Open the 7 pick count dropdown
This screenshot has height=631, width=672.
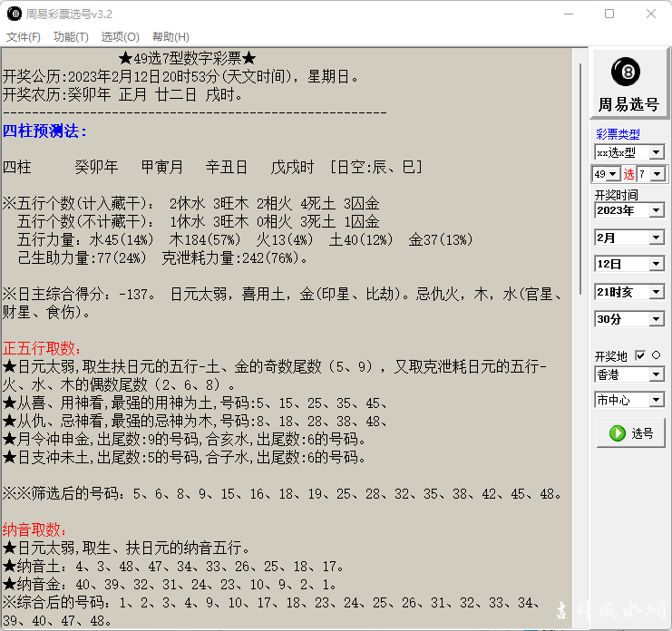click(657, 174)
